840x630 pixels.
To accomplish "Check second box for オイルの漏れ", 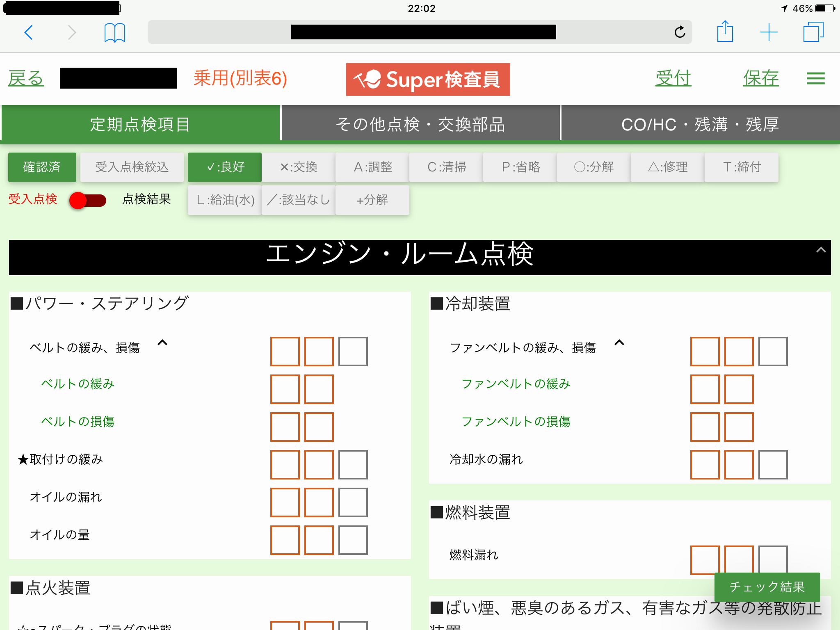I will coord(319,502).
